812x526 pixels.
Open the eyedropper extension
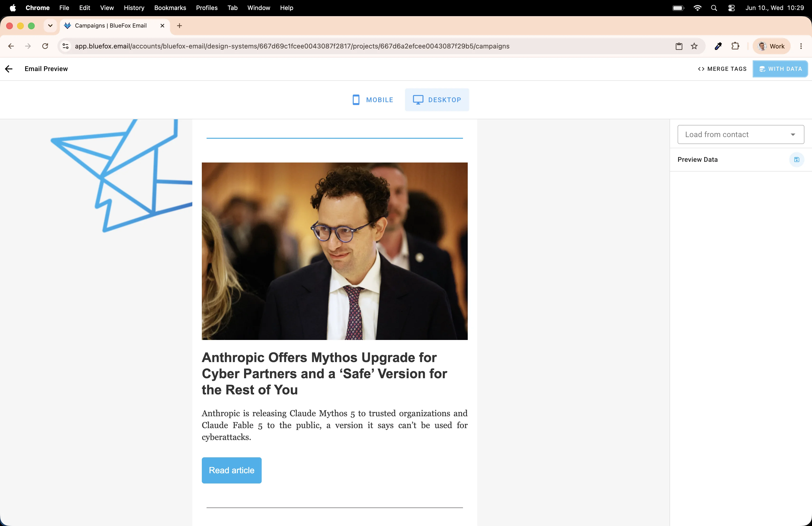pos(718,46)
